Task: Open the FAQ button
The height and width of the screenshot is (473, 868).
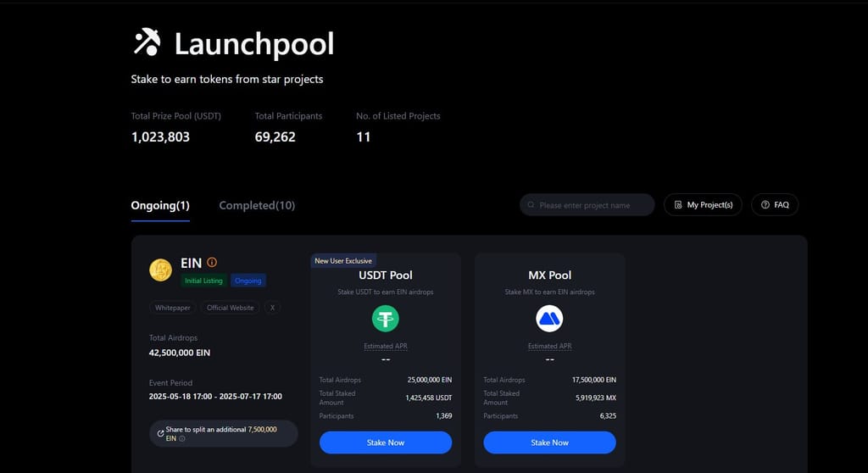Action: 775,205
